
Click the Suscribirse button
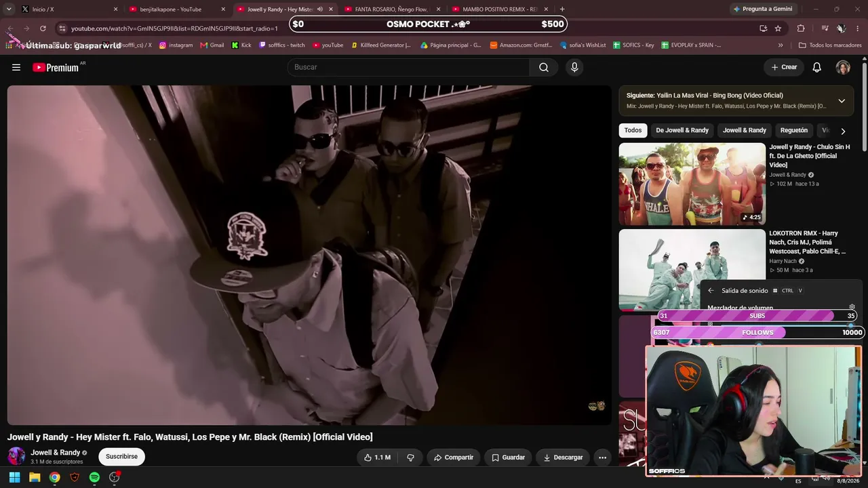(x=121, y=457)
